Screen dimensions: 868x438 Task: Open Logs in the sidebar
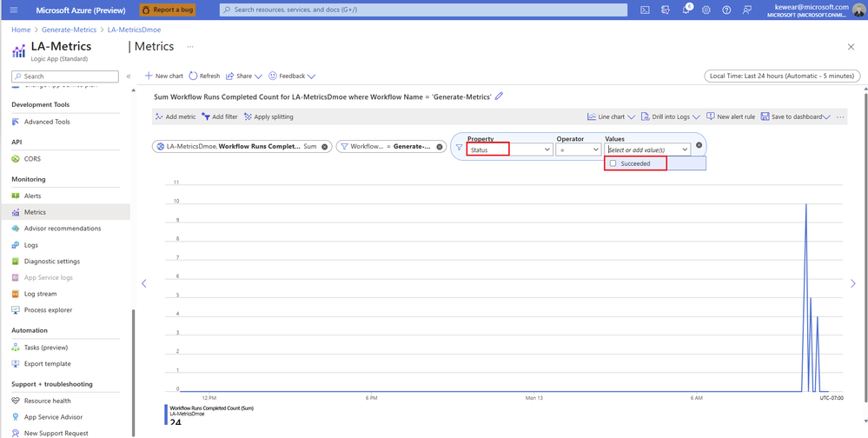[x=31, y=245]
